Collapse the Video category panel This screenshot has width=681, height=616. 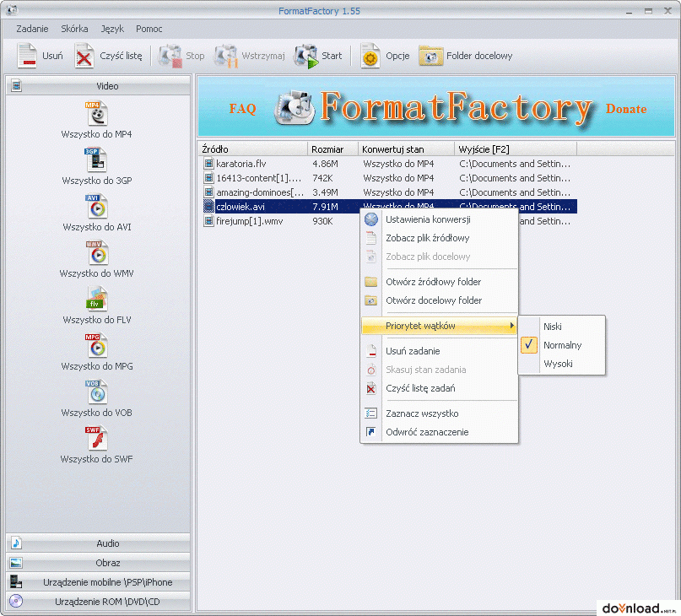click(x=98, y=85)
